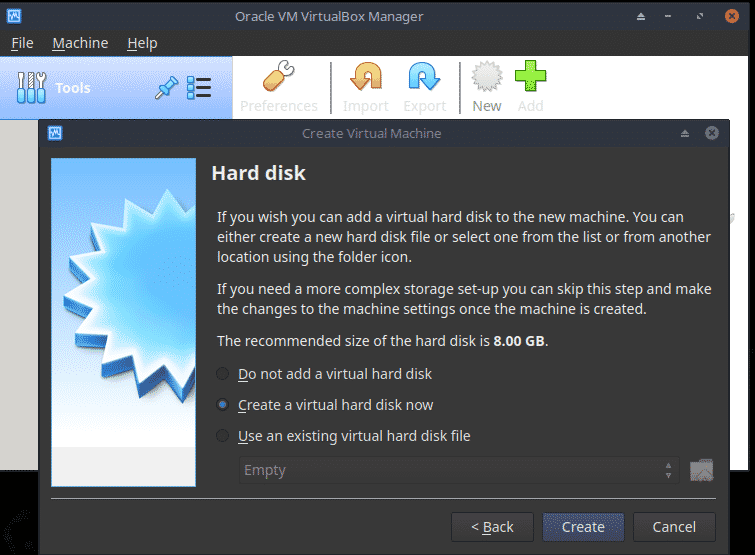
Task: Open the Machine menu
Action: tap(80, 43)
